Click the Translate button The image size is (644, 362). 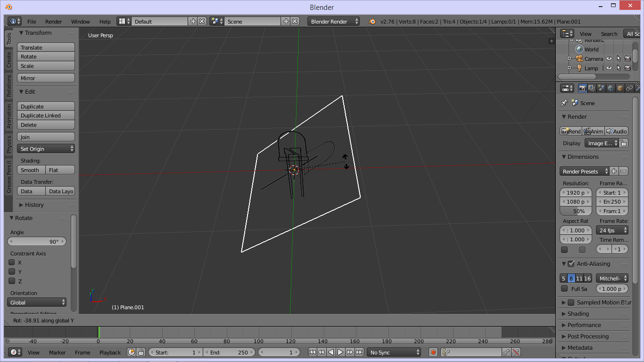[x=46, y=47]
